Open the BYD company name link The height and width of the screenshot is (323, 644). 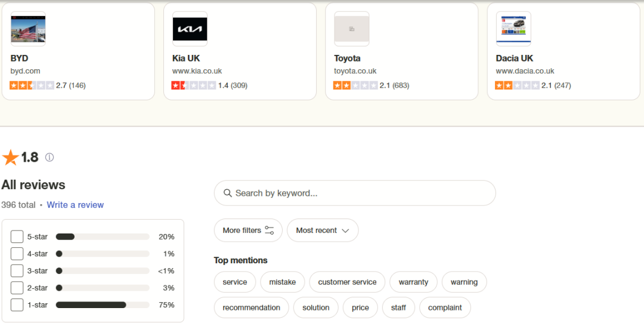click(19, 59)
